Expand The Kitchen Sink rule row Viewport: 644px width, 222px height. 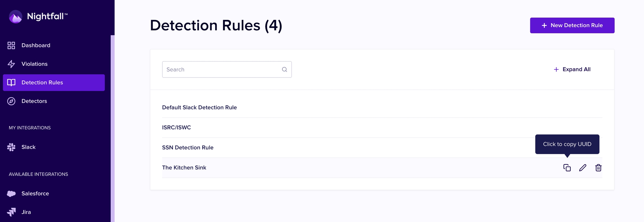382,168
